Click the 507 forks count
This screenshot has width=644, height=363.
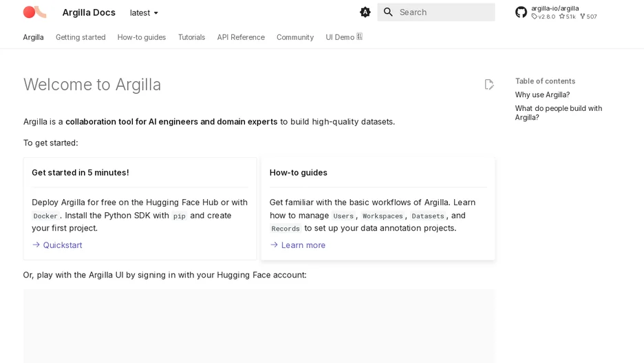click(x=588, y=17)
